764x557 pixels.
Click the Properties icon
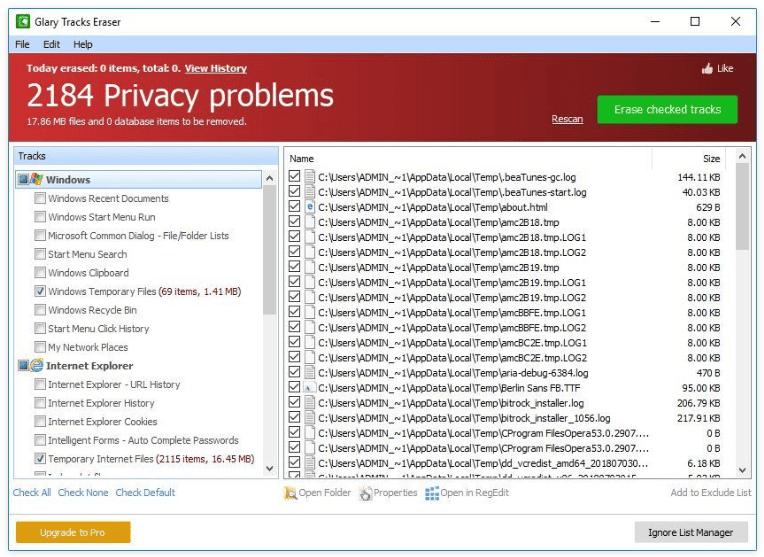click(365, 493)
